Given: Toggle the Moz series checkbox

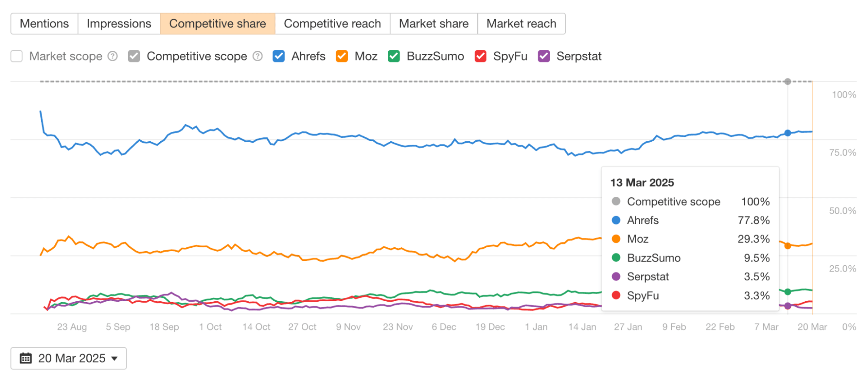Looking at the screenshot, I should coord(342,56).
